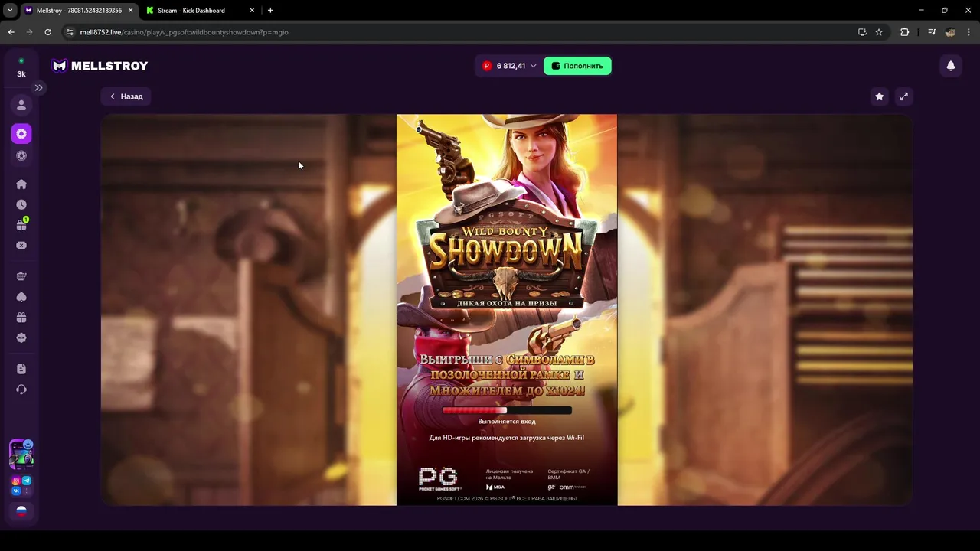Click the Назад back button
Screen dimensions: 980x551
click(126, 96)
